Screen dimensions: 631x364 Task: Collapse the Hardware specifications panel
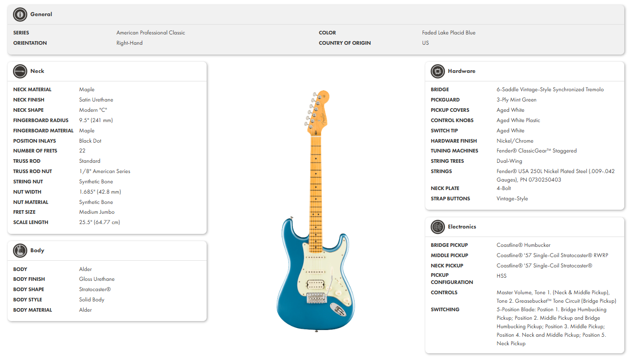(462, 71)
